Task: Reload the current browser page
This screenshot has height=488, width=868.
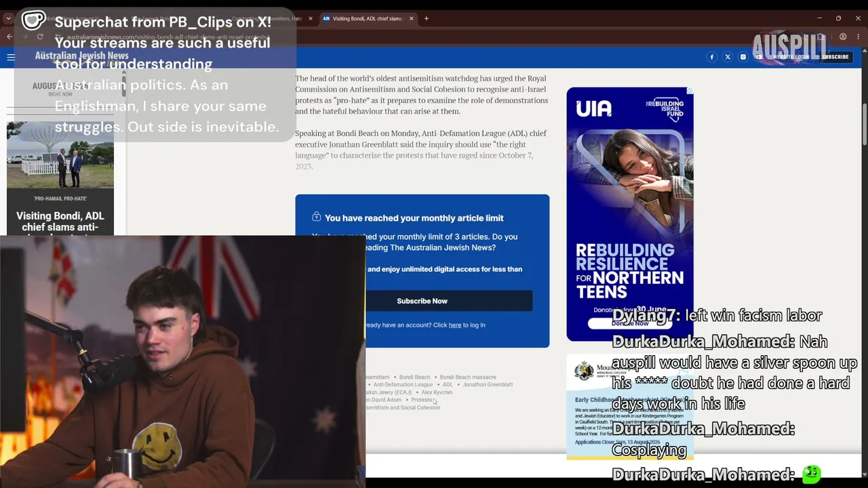Action: coord(40,37)
